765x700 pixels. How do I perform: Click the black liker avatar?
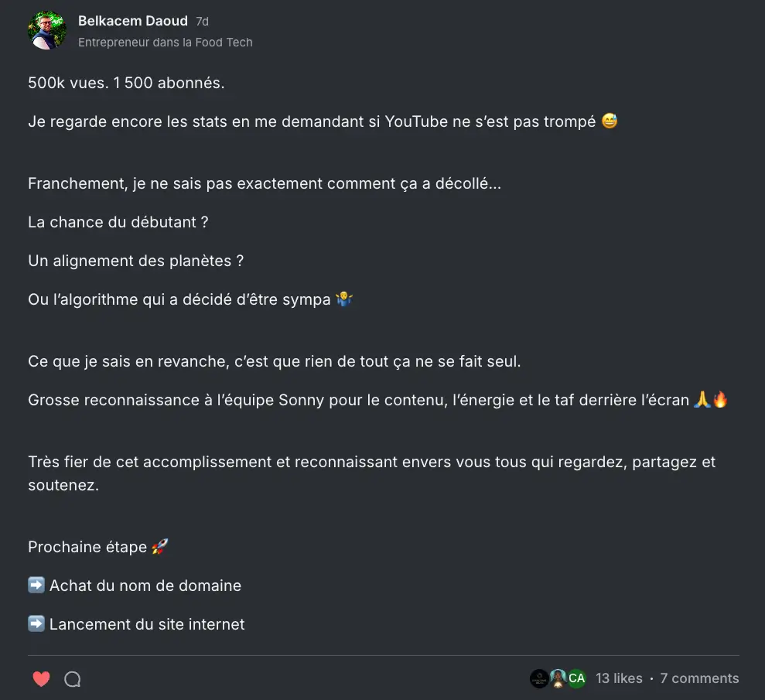(x=539, y=678)
